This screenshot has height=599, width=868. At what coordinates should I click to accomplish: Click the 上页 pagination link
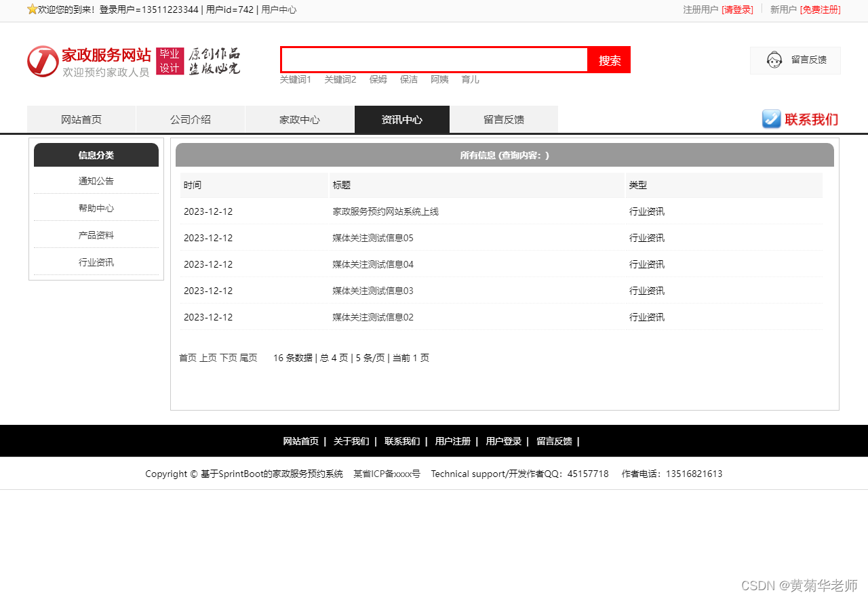(x=208, y=358)
